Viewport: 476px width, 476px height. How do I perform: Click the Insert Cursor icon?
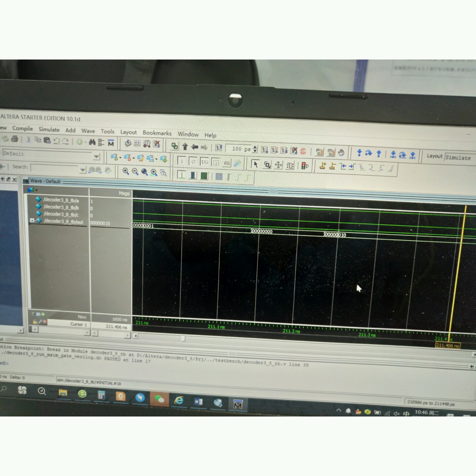click(323, 166)
